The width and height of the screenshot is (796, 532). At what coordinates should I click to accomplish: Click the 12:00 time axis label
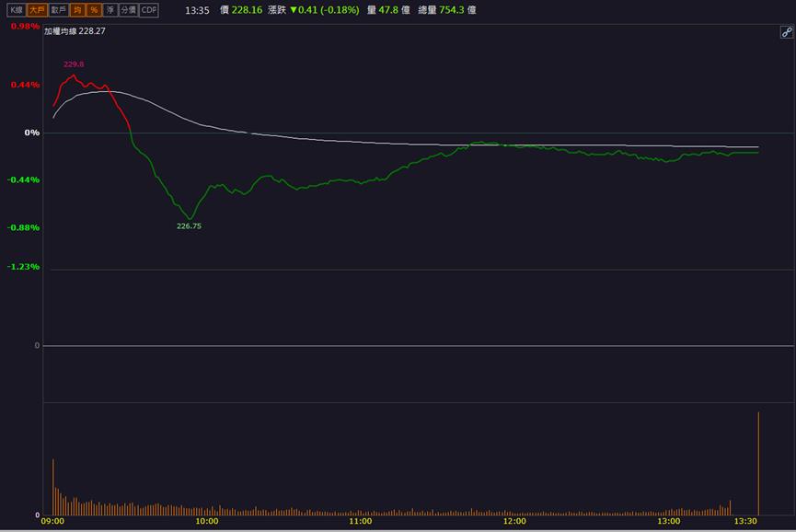514,521
